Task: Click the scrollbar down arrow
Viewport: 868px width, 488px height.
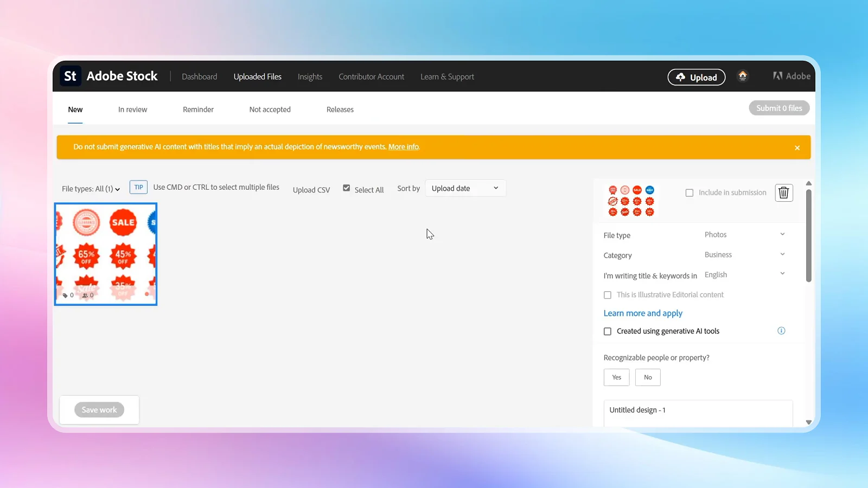Action: (x=808, y=422)
